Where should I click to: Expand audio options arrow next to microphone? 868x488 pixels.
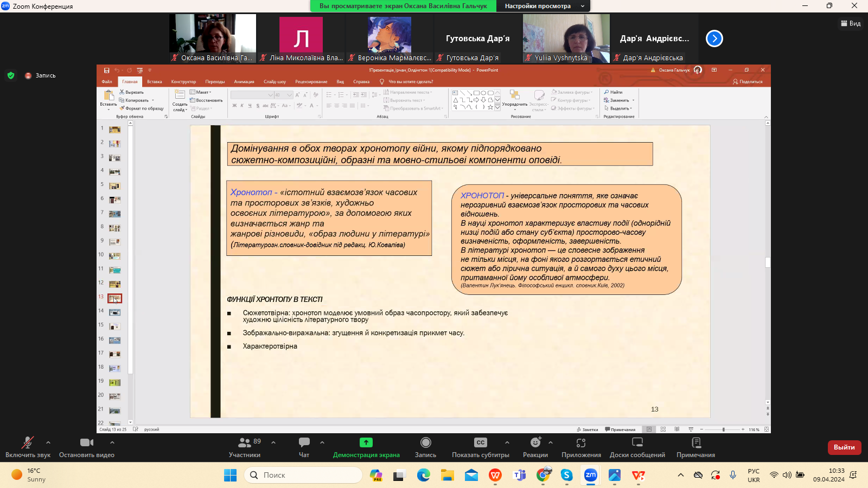tap(48, 442)
